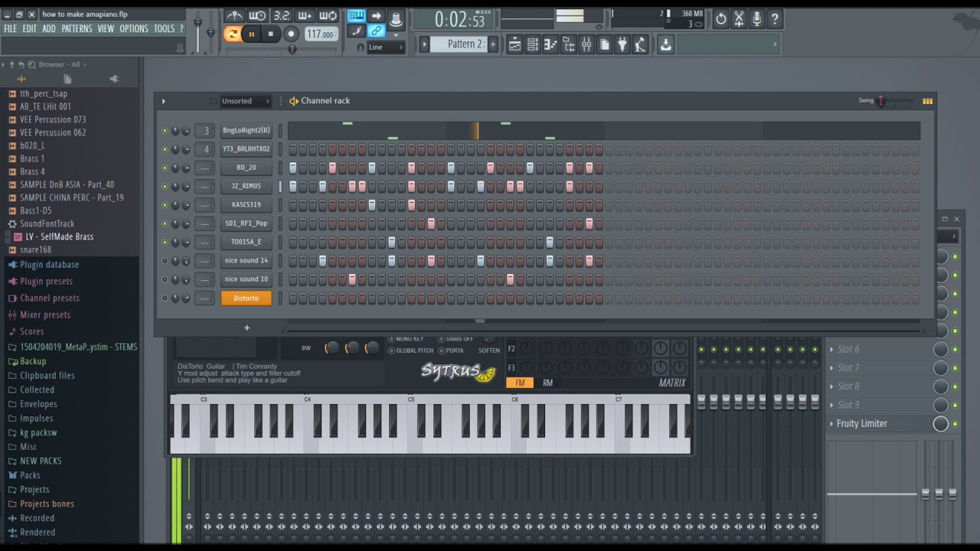
Task: Click the typing keyboard to piano icon
Action: tap(357, 15)
